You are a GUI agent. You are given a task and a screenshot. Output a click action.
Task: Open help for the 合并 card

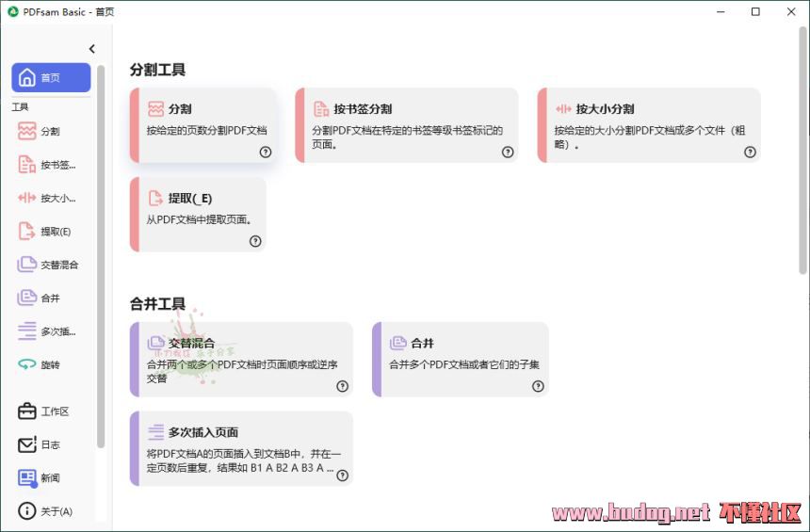538,386
